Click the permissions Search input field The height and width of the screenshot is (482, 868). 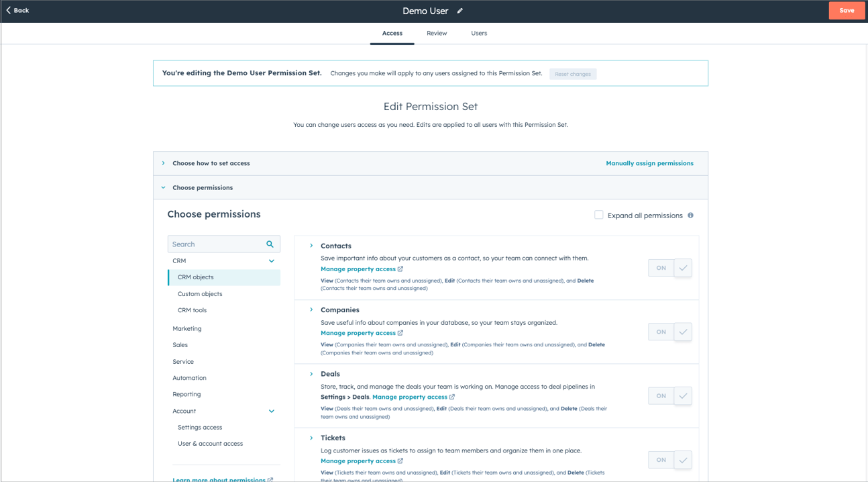pos(223,244)
